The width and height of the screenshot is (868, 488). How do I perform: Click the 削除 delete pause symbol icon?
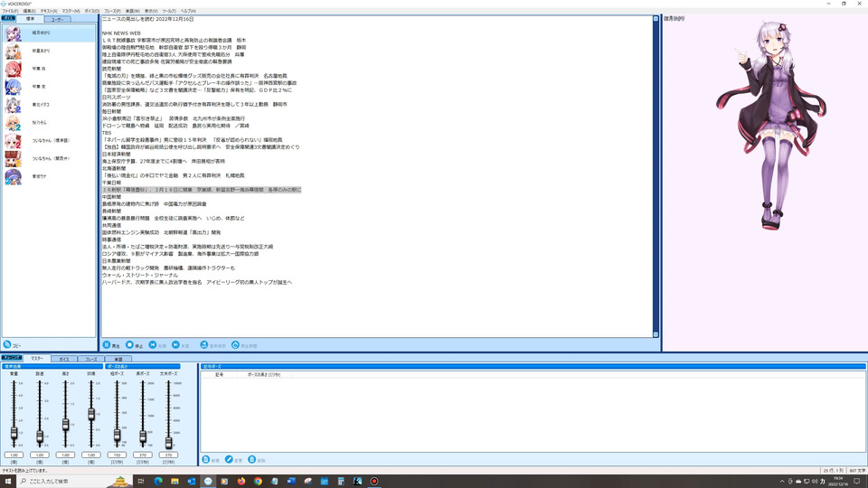[x=252, y=460]
